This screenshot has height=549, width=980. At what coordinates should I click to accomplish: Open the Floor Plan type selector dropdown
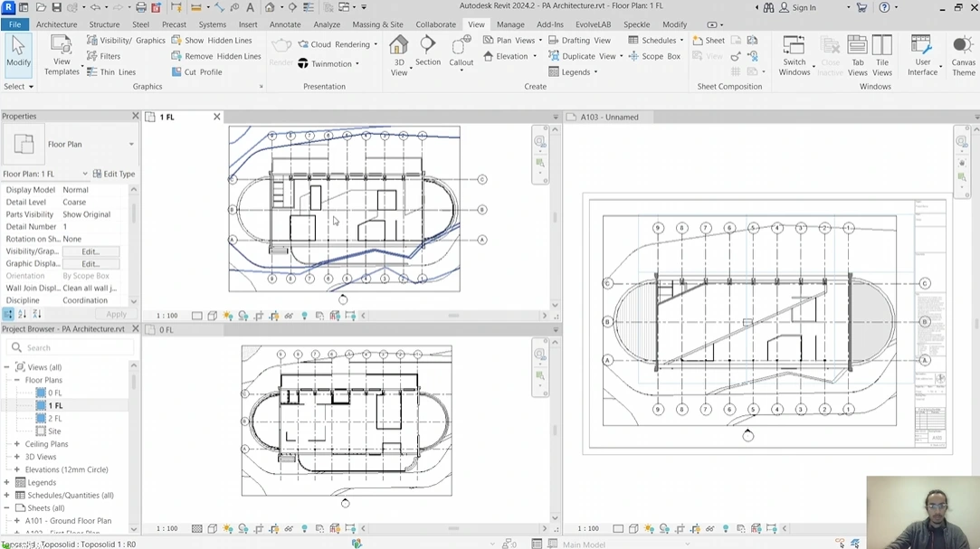[131, 145]
